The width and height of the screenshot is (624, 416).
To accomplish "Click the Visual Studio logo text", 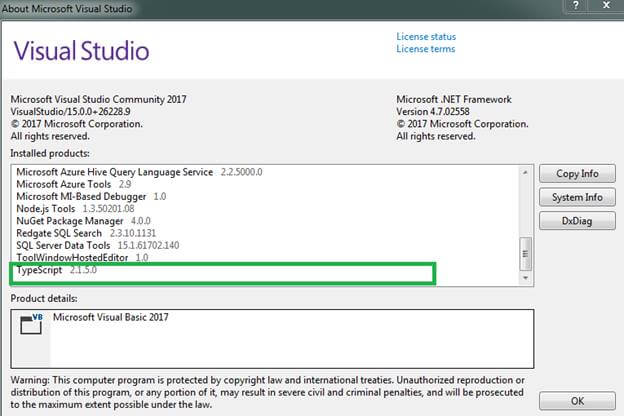I will (82, 51).
